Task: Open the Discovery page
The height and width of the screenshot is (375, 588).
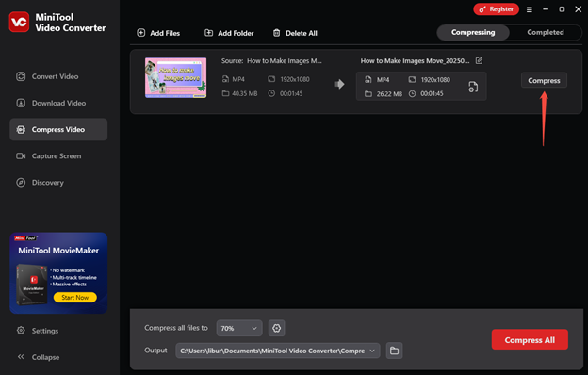Action: tap(58, 183)
